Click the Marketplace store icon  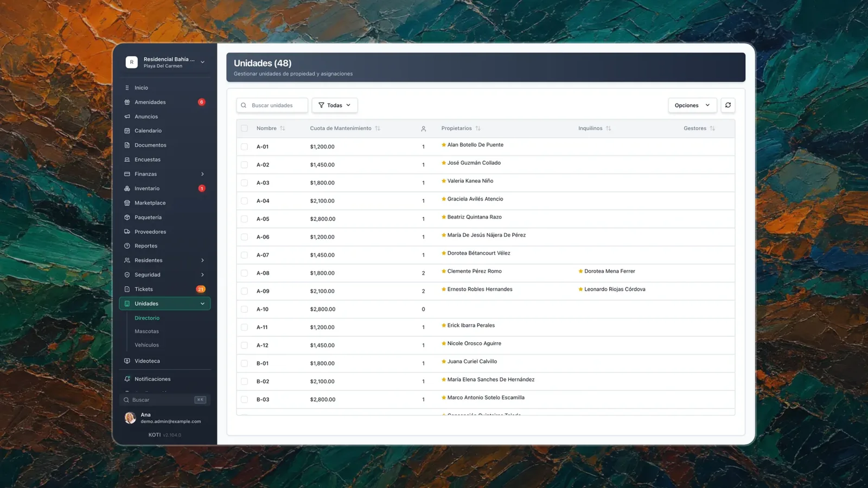127,203
